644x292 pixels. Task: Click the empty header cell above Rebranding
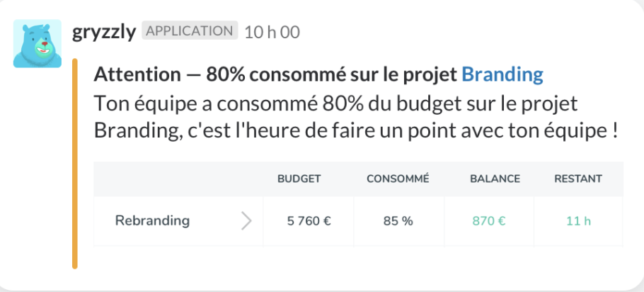pyautogui.click(x=178, y=179)
